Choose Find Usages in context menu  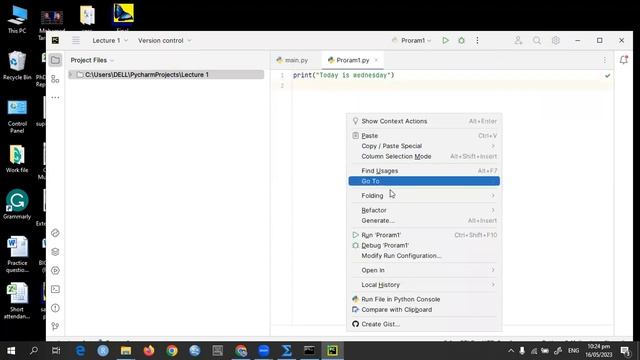424,171
